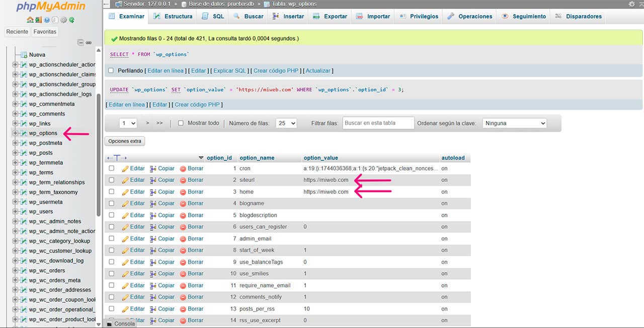
Task: Open the Favoritas tab in sidebar
Action: [45, 32]
